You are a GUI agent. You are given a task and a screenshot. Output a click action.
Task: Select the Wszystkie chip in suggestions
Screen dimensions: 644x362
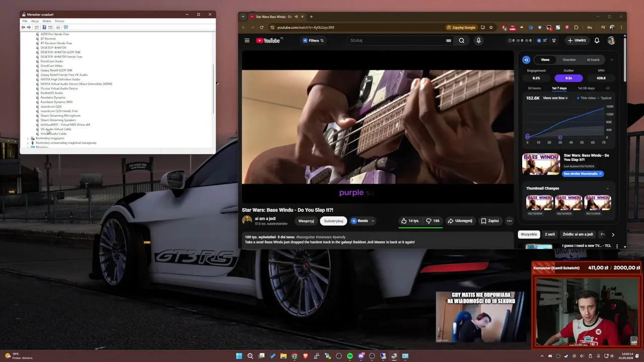pyautogui.click(x=529, y=234)
